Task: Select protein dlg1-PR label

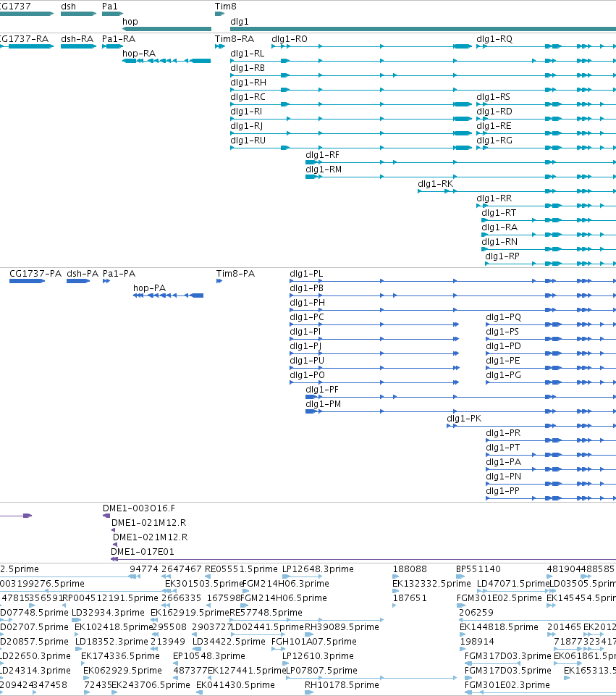Action: [x=503, y=433]
